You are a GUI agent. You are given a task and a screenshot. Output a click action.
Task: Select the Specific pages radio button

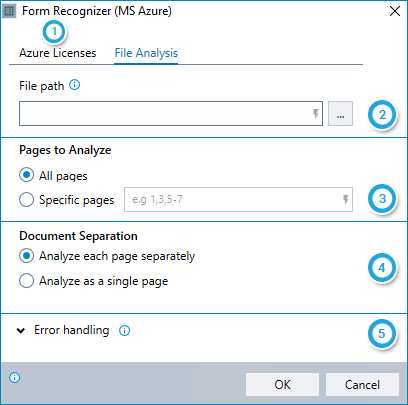point(26,200)
